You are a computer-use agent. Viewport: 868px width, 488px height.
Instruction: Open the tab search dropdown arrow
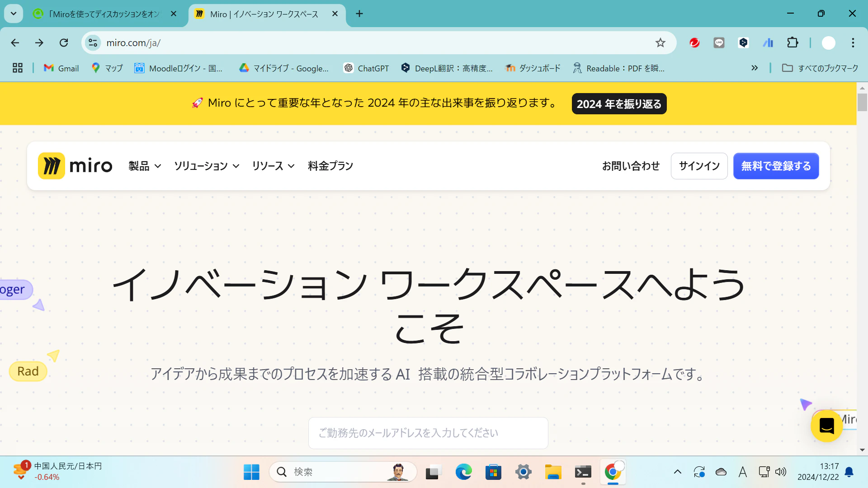[14, 14]
